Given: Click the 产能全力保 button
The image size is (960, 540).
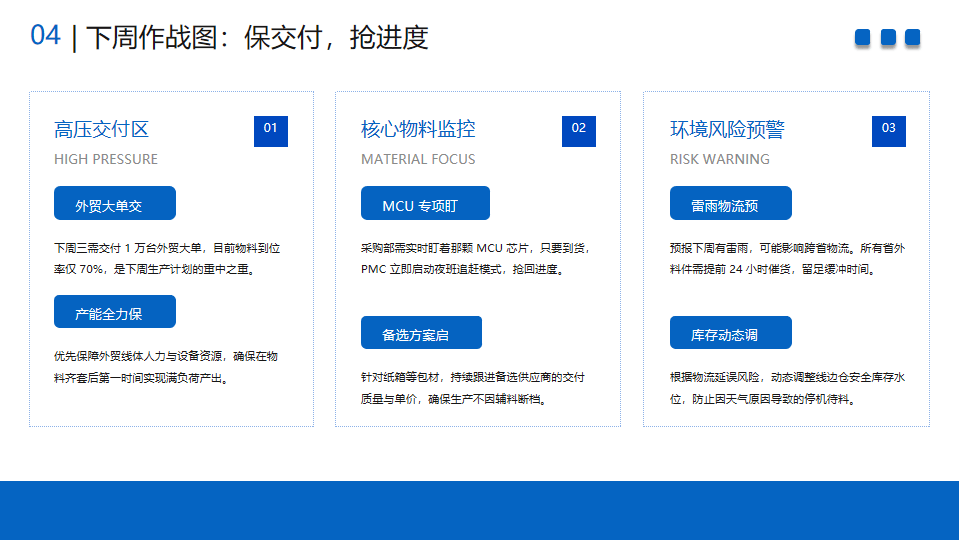Looking at the screenshot, I should pos(115,312).
